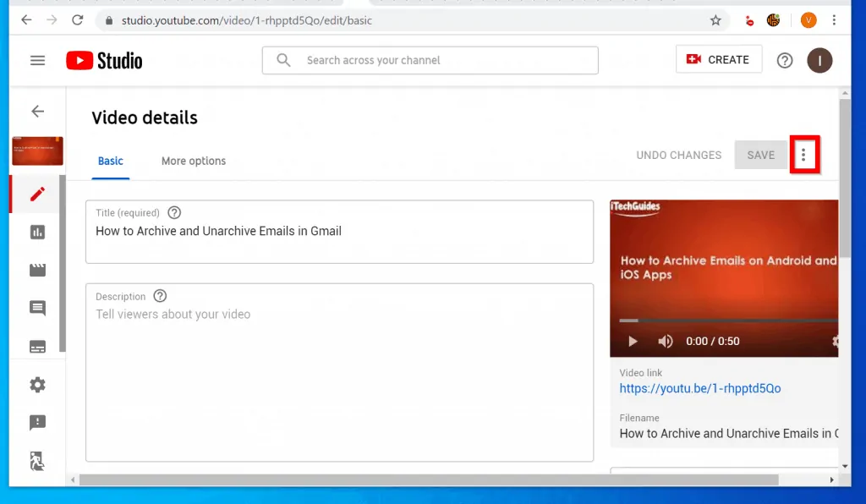Mute the video preview audio
This screenshot has width=866, height=504.
pyautogui.click(x=666, y=341)
